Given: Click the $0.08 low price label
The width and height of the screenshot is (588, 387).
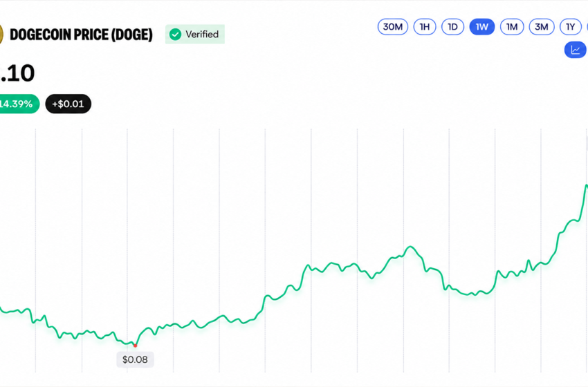Looking at the screenshot, I should click(135, 359).
